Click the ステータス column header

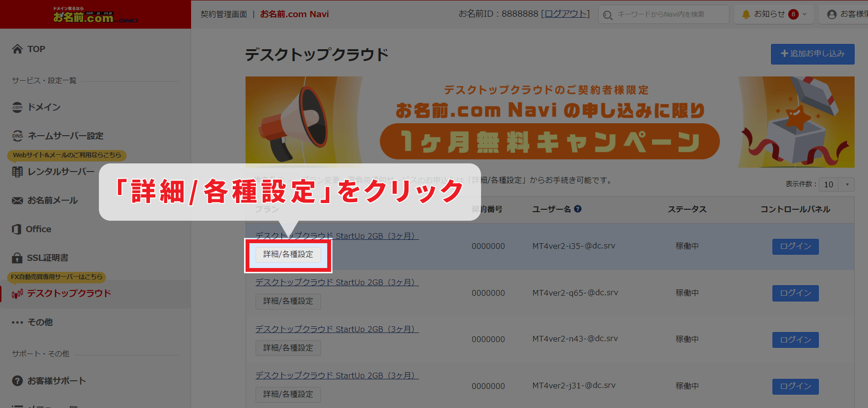687,209
